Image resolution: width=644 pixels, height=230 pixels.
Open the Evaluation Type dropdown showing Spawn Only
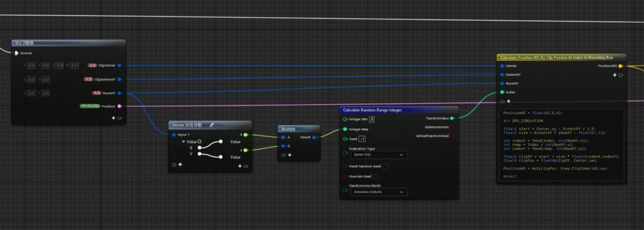pyautogui.click(x=379, y=155)
